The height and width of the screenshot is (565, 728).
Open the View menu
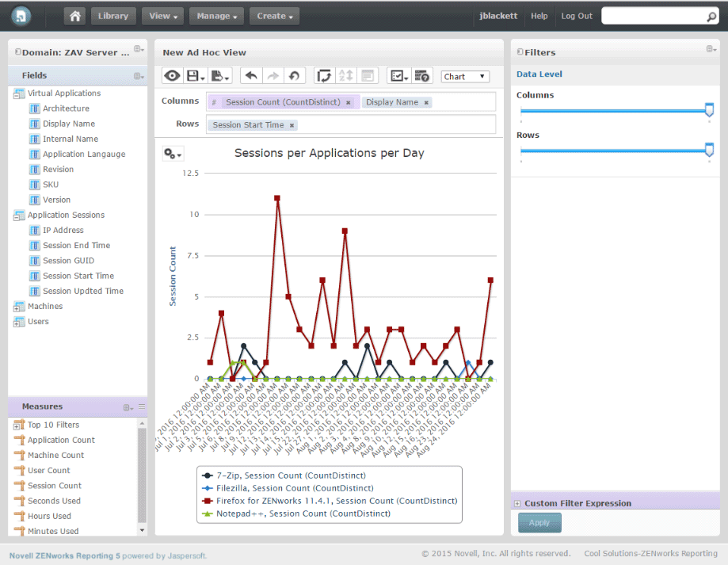(163, 17)
